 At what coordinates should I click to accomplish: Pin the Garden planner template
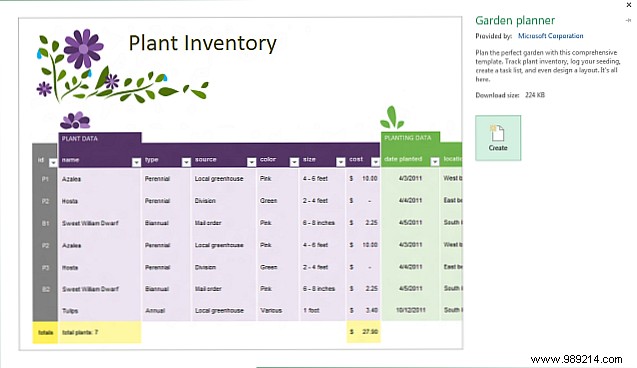[628, 20]
